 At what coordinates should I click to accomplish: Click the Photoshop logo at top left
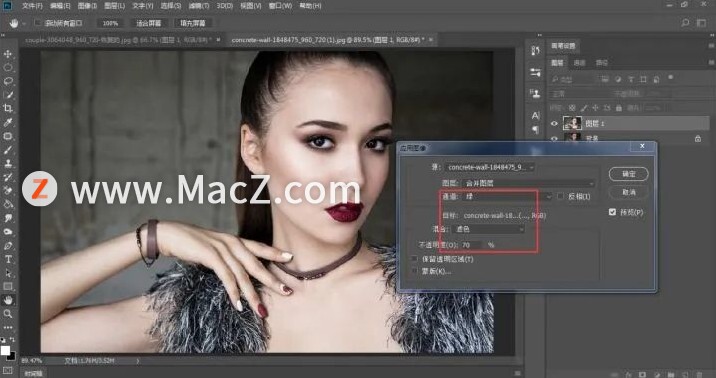[x=8, y=6]
